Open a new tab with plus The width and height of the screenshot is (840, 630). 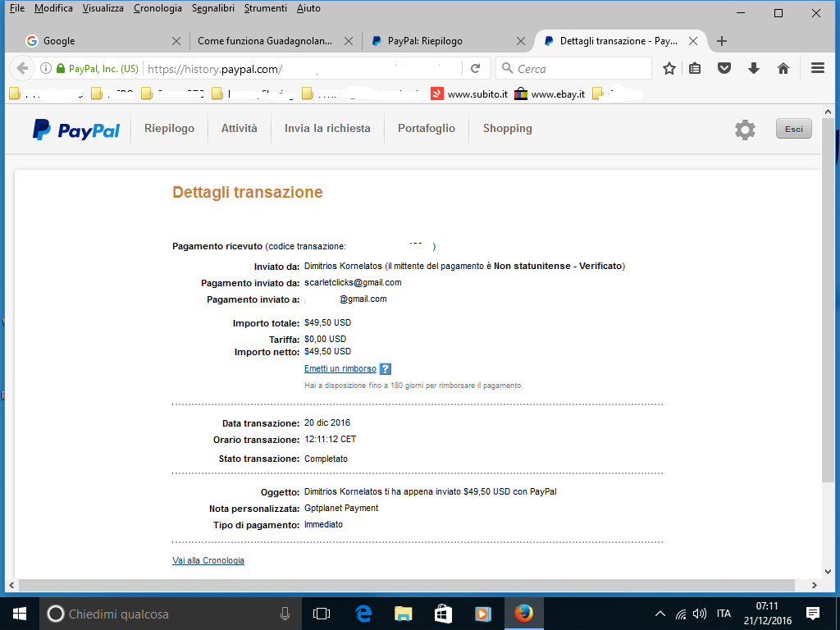tap(722, 41)
